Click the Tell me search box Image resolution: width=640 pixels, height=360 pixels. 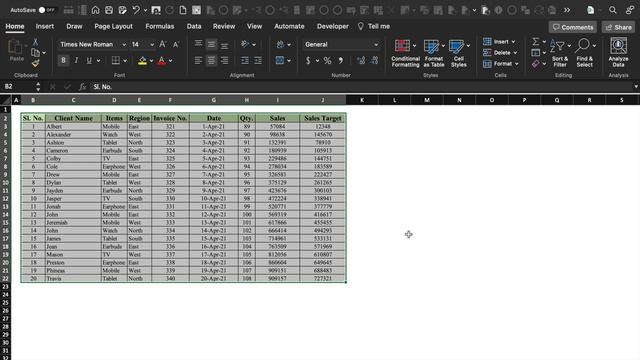tap(374, 26)
